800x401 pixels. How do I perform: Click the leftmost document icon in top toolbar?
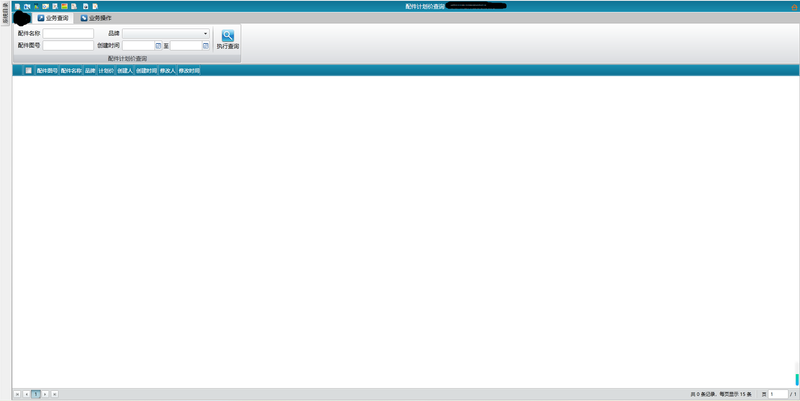(17, 7)
